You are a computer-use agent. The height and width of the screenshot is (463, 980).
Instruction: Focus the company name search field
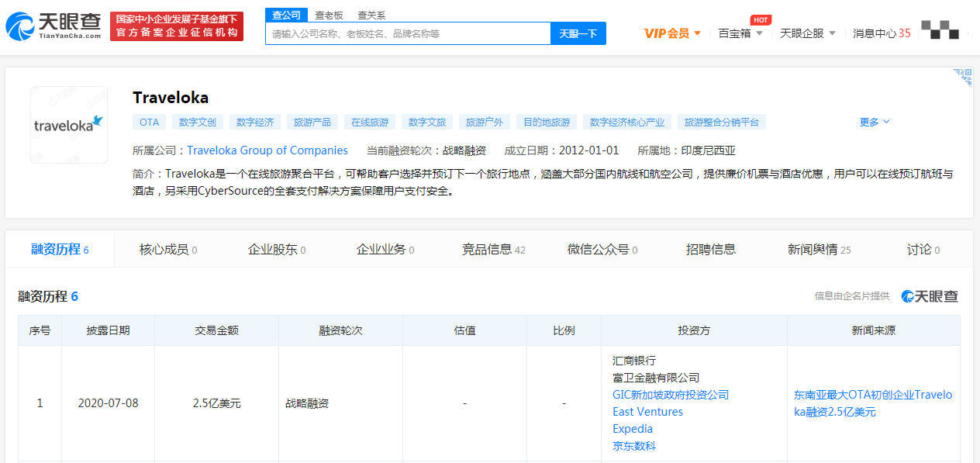[x=408, y=33]
